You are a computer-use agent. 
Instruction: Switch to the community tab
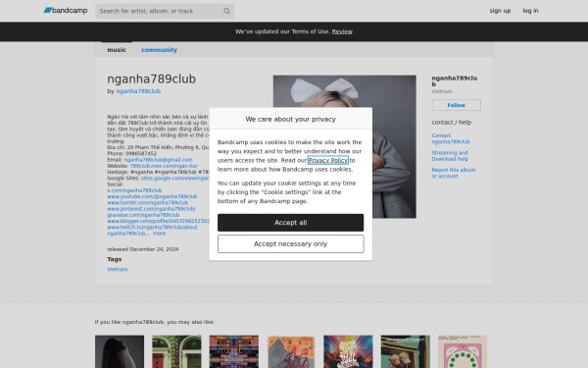click(159, 50)
